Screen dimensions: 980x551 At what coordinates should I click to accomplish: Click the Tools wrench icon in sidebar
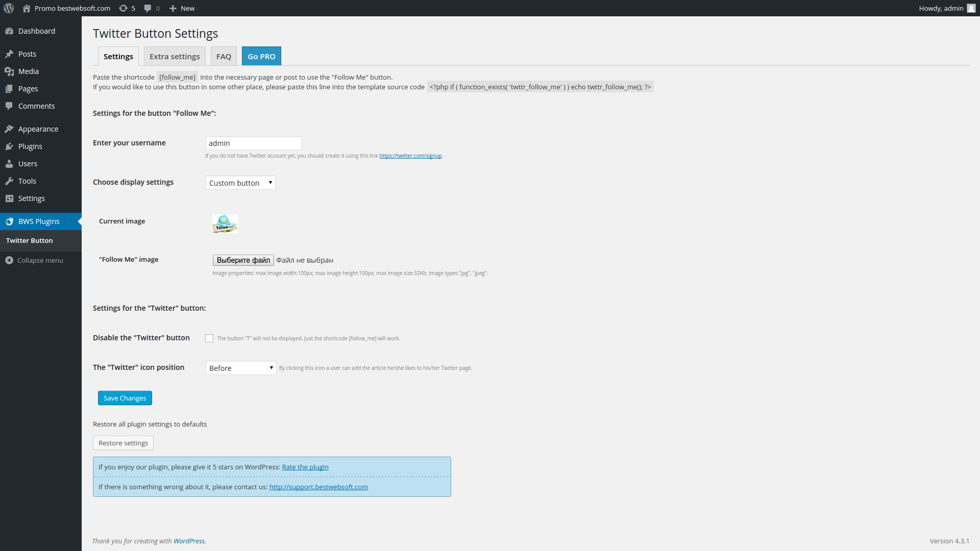[9, 181]
